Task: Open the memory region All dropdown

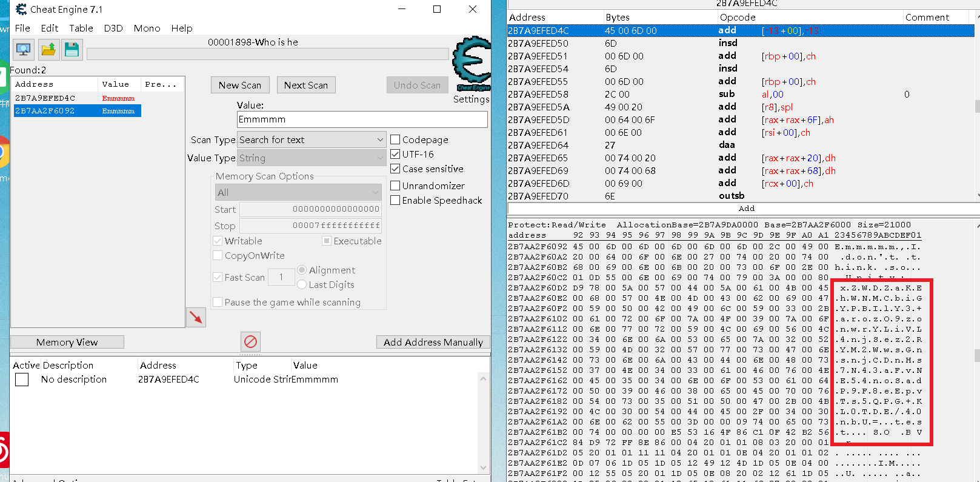Action: click(x=298, y=192)
